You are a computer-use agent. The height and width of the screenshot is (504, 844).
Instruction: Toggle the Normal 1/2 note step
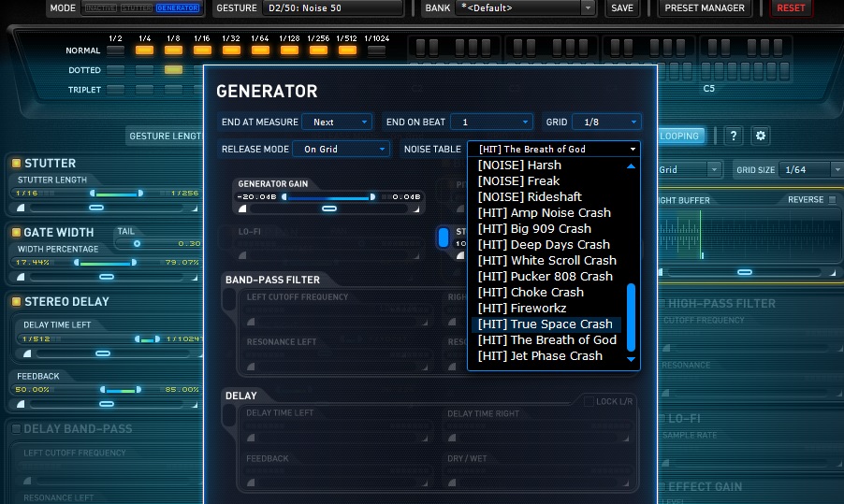pos(115,50)
